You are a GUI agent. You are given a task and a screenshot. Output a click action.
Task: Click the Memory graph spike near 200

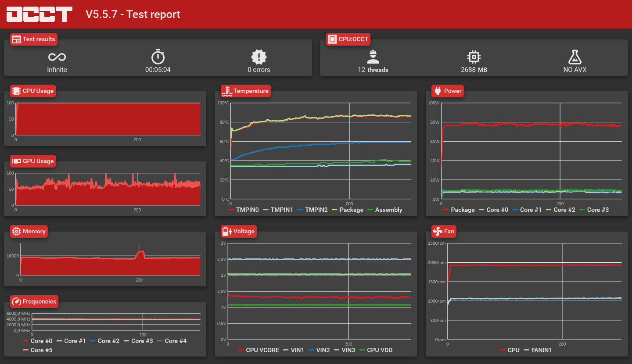tap(140, 254)
